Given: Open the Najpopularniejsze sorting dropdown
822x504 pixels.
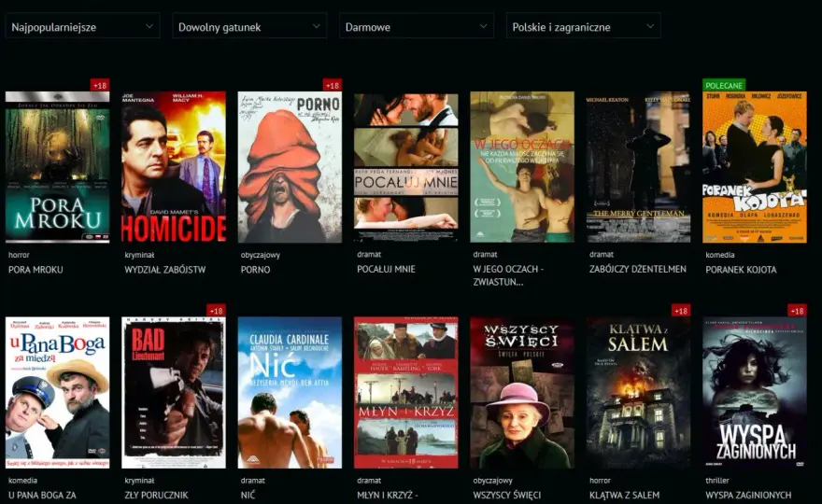Looking at the screenshot, I should click(82, 26).
